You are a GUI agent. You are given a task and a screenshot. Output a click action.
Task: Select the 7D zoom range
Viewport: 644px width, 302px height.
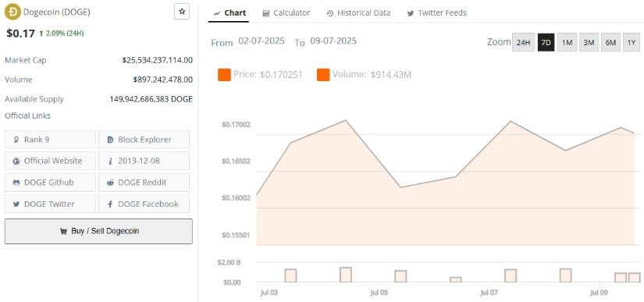[546, 42]
